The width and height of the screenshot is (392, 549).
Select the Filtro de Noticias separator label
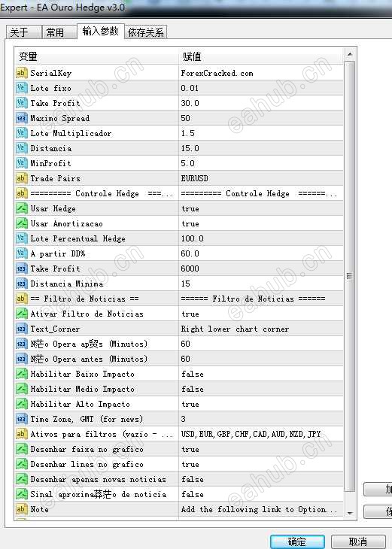click(x=84, y=299)
